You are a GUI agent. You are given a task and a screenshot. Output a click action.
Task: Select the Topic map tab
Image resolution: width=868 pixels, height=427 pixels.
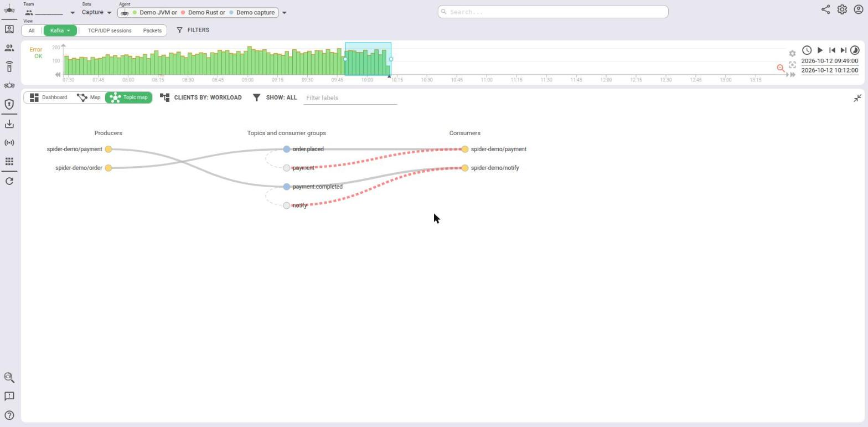(x=129, y=97)
